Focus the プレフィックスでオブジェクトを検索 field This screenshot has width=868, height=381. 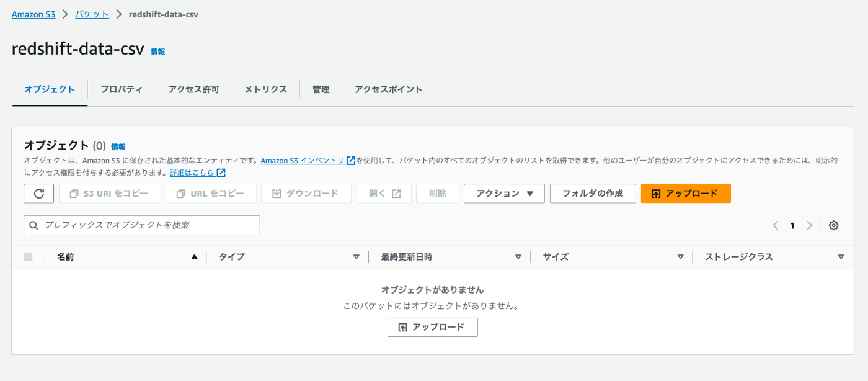tap(142, 225)
